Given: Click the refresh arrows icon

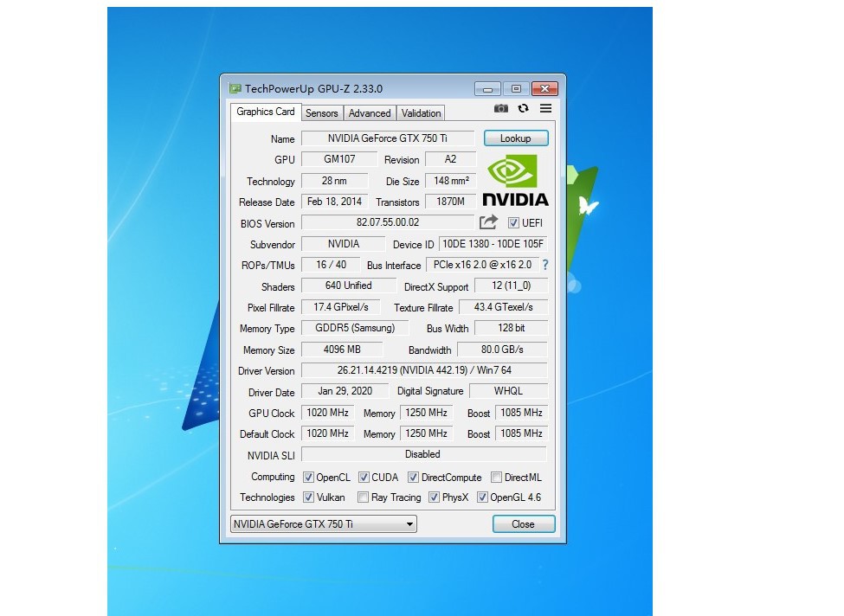Looking at the screenshot, I should pos(523,109).
